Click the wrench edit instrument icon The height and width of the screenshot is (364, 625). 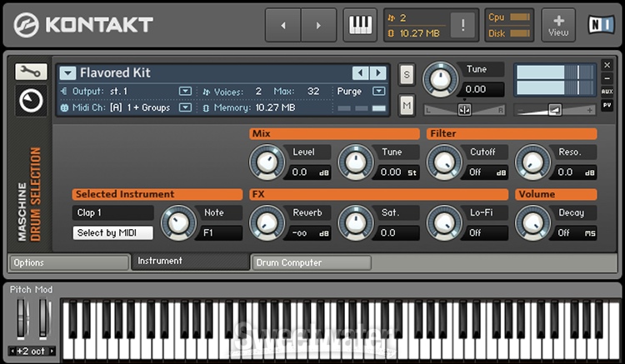[31, 72]
